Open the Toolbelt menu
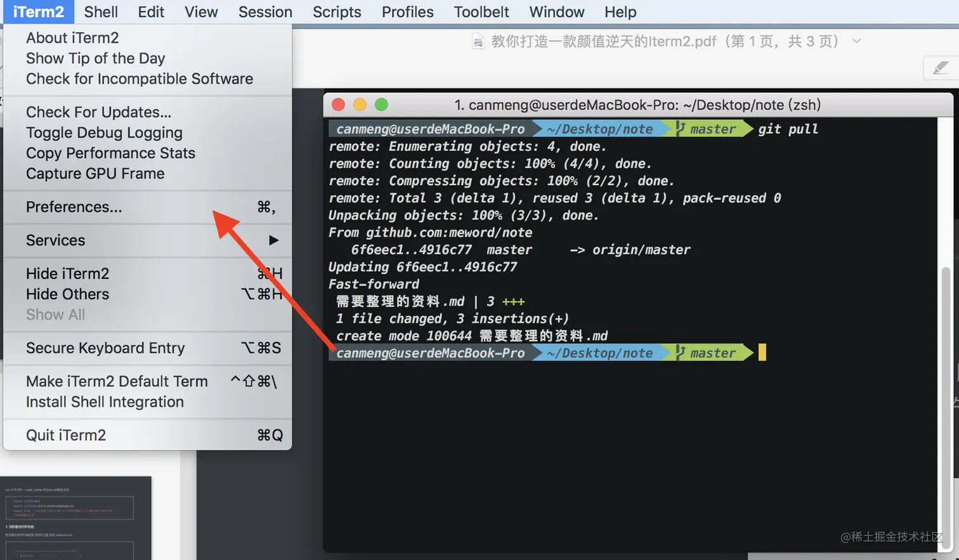 pyautogui.click(x=481, y=12)
